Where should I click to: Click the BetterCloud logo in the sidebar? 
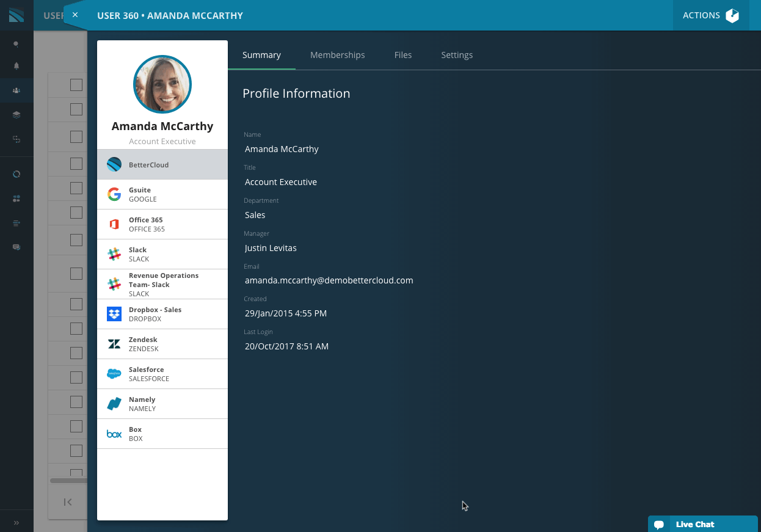(16, 15)
